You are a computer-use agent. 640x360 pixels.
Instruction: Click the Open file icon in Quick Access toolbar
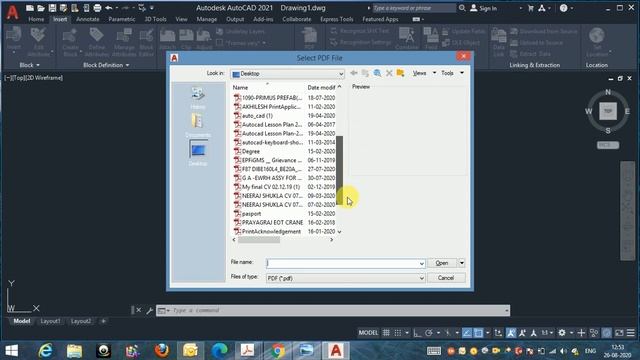click(41, 8)
